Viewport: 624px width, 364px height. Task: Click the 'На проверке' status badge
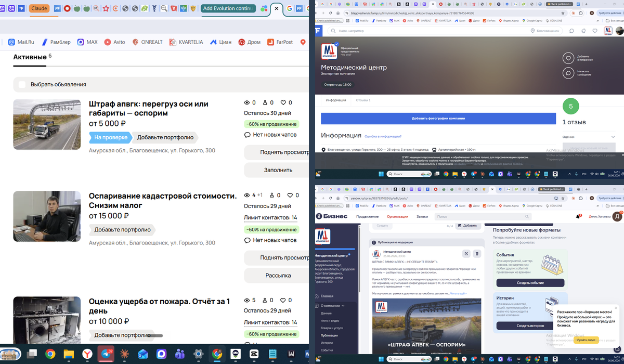[x=110, y=138]
